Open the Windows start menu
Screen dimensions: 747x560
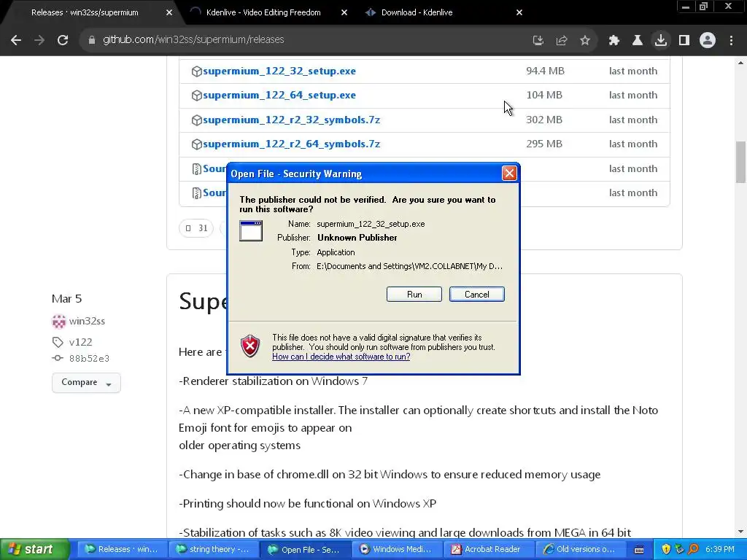point(35,550)
